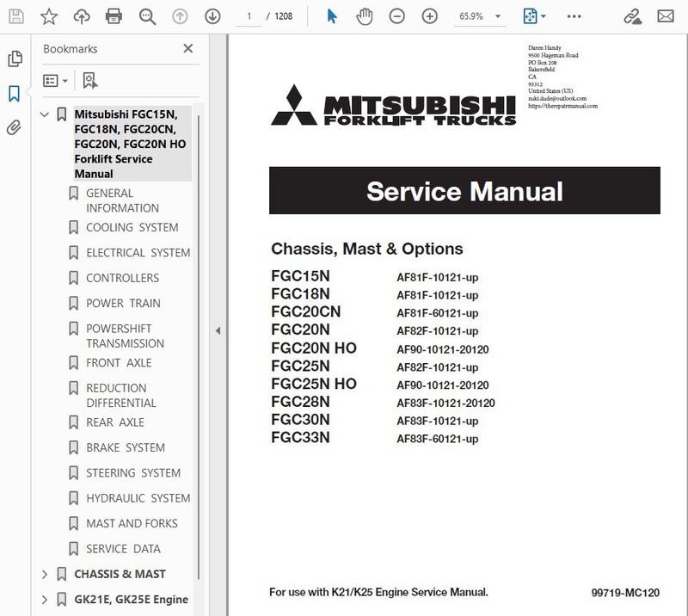Open the POWERSHIFT TRANSMISSION bookmark
The height and width of the screenshot is (616, 688).
[x=125, y=336]
